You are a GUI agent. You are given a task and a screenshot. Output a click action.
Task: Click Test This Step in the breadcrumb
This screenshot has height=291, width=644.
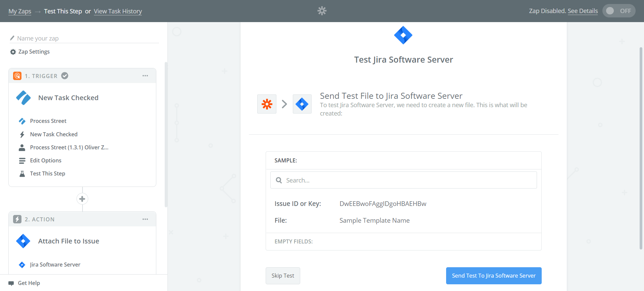tap(63, 11)
